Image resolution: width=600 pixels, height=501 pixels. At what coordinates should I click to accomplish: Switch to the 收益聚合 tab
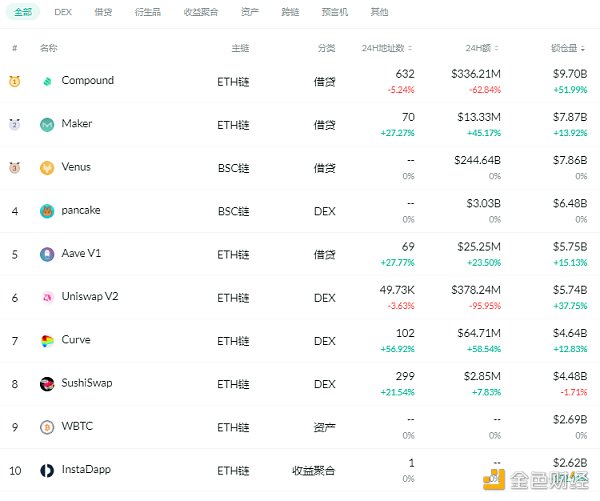click(201, 12)
